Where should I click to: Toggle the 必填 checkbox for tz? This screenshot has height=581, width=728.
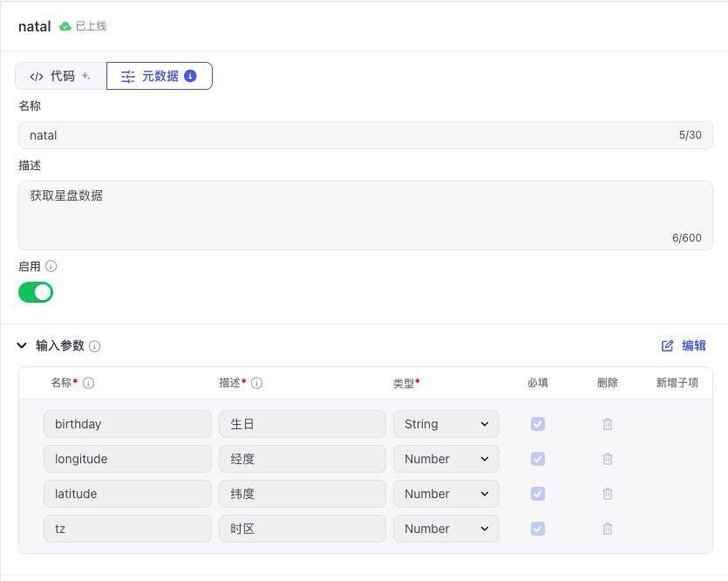point(538,529)
